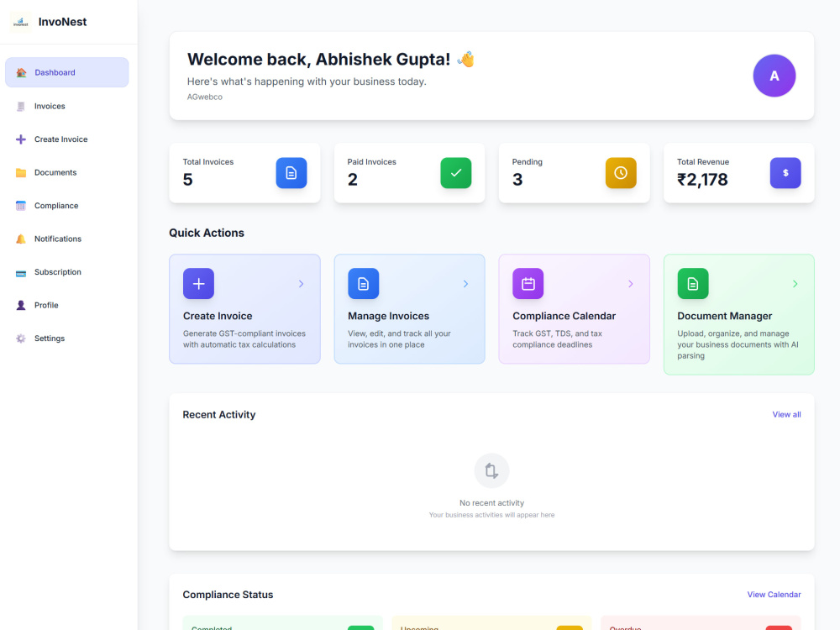This screenshot has height=630, width=840.
Task: Click the AGwebco company name text
Action: click(x=205, y=97)
